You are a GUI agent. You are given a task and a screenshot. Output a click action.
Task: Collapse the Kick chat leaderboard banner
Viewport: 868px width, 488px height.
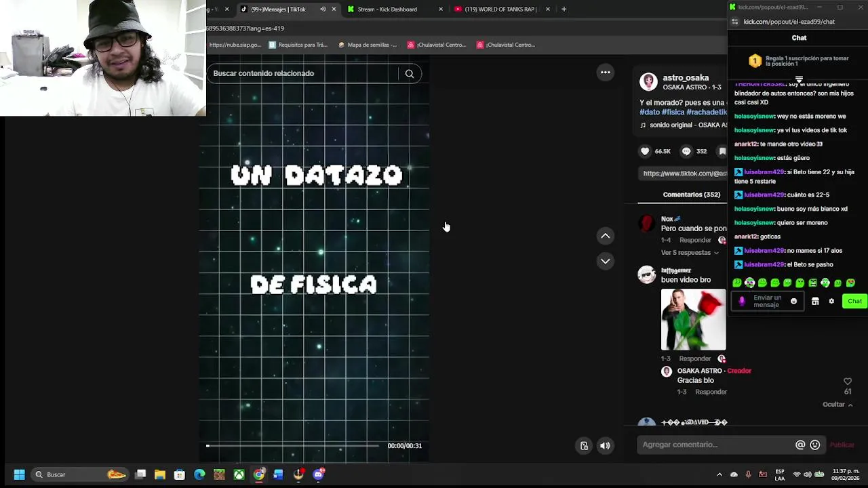click(x=799, y=79)
